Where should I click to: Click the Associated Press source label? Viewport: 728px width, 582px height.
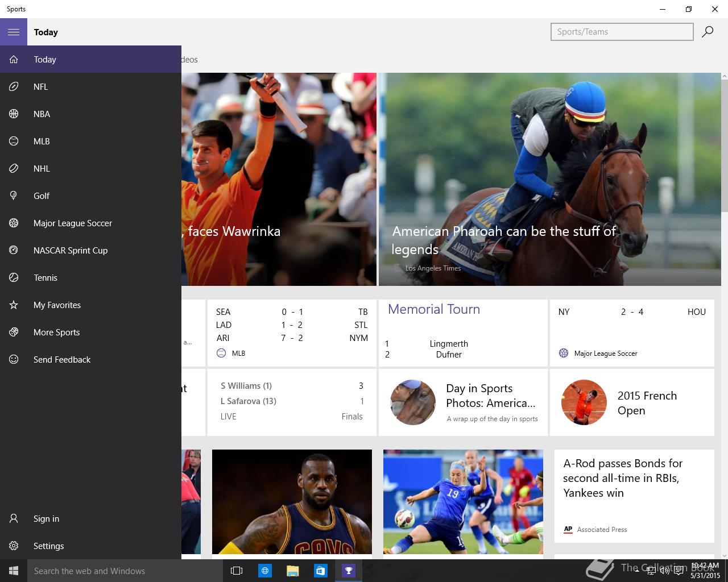point(602,530)
